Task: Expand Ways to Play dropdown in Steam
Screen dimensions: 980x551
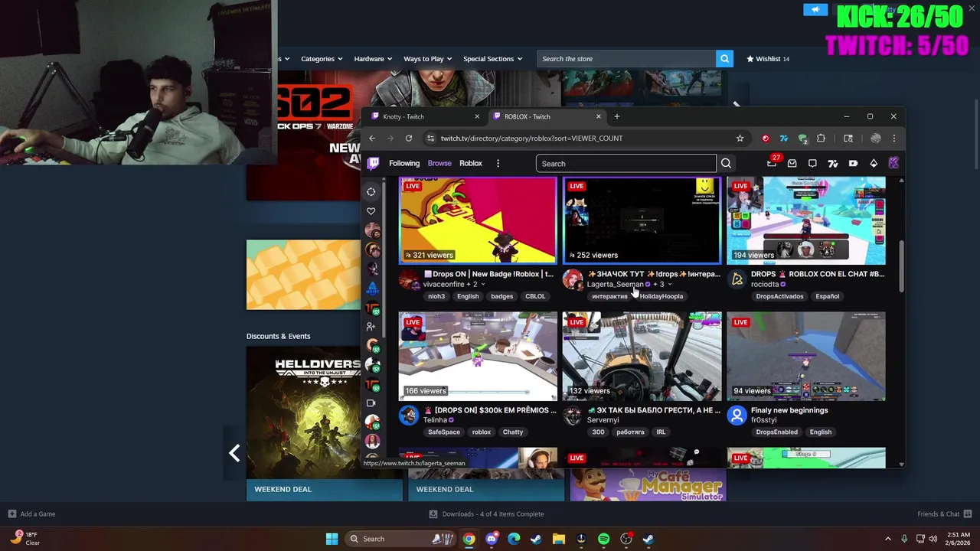Action: click(428, 59)
